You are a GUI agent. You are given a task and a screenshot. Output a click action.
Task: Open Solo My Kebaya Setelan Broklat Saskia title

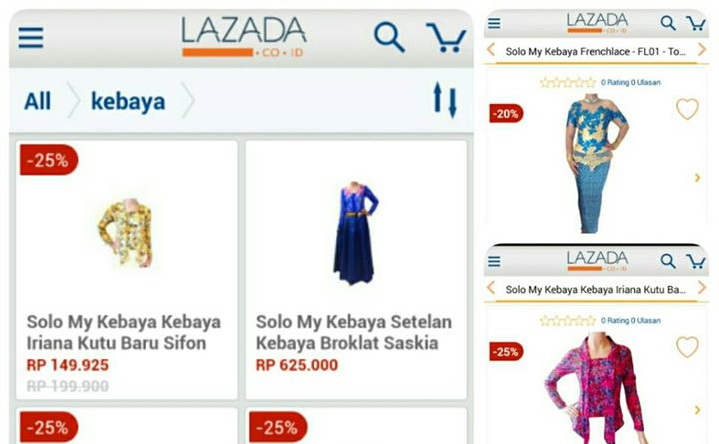tap(354, 333)
